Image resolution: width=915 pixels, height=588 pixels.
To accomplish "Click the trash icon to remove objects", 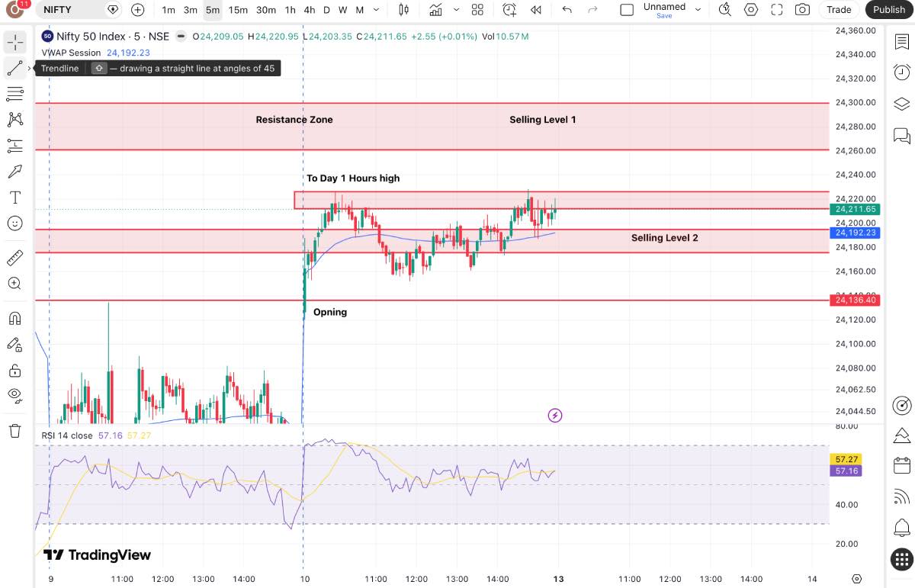I will pyautogui.click(x=14, y=431).
